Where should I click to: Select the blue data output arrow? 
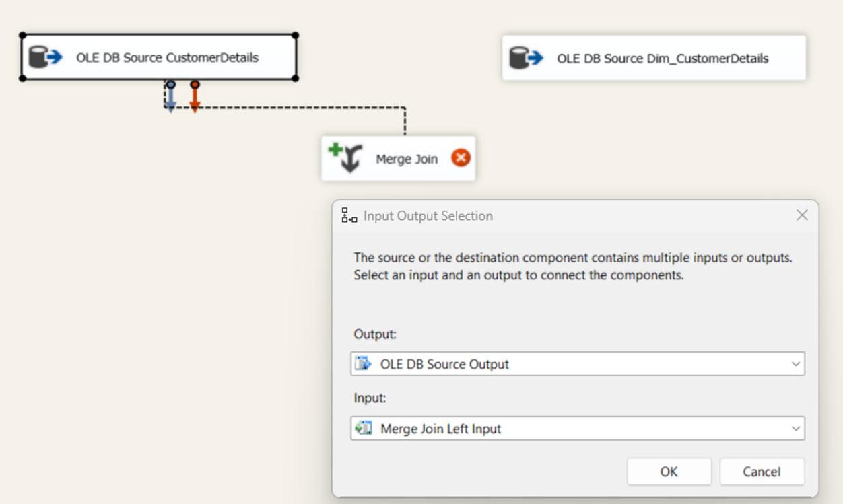tap(171, 98)
